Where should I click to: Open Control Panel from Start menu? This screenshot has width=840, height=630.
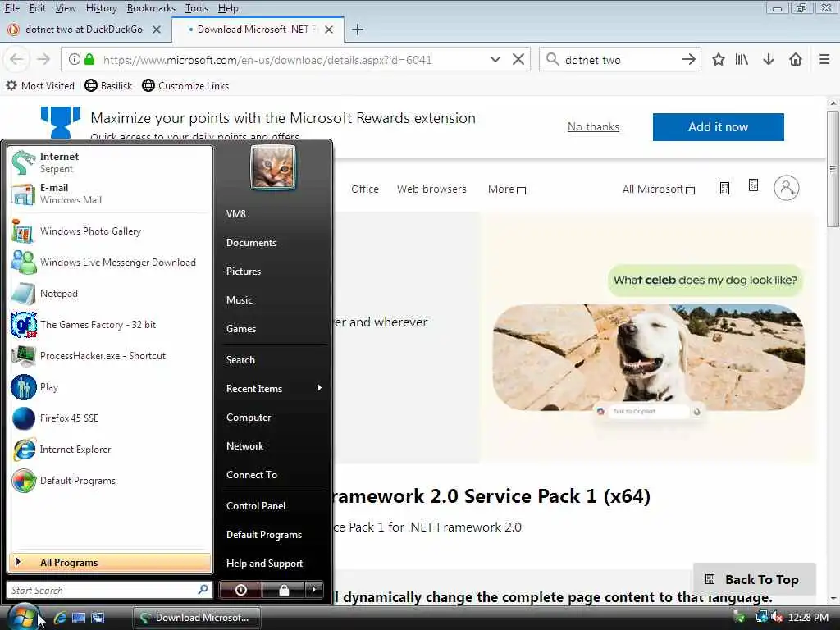click(x=256, y=505)
